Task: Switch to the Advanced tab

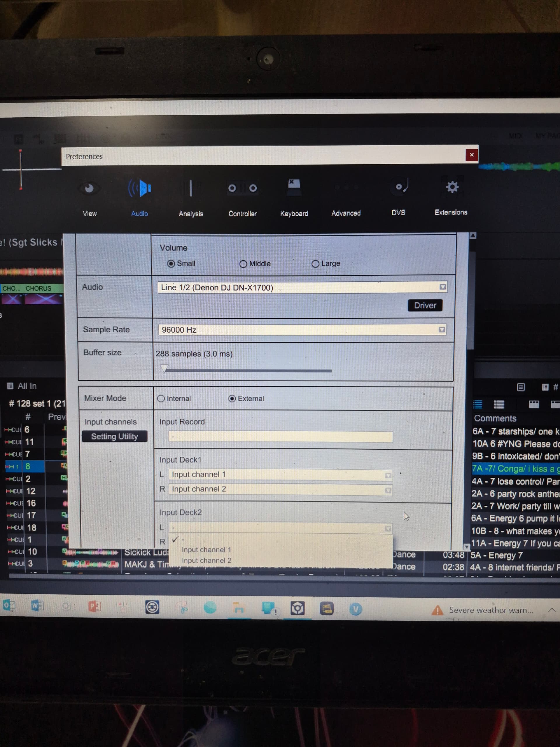Action: click(x=346, y=213)
